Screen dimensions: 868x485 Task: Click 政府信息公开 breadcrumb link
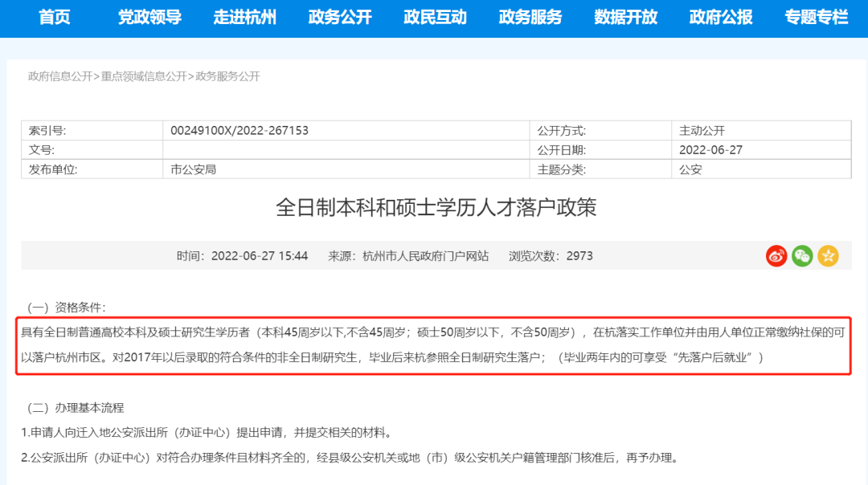[x=60, y=76]
